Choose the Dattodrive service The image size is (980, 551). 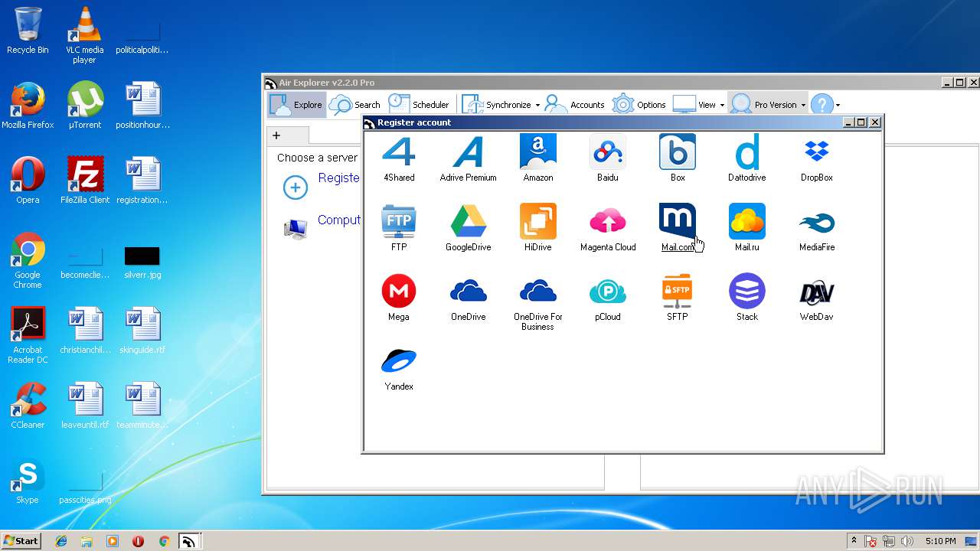pyautogui.click(x=747, y=158)
